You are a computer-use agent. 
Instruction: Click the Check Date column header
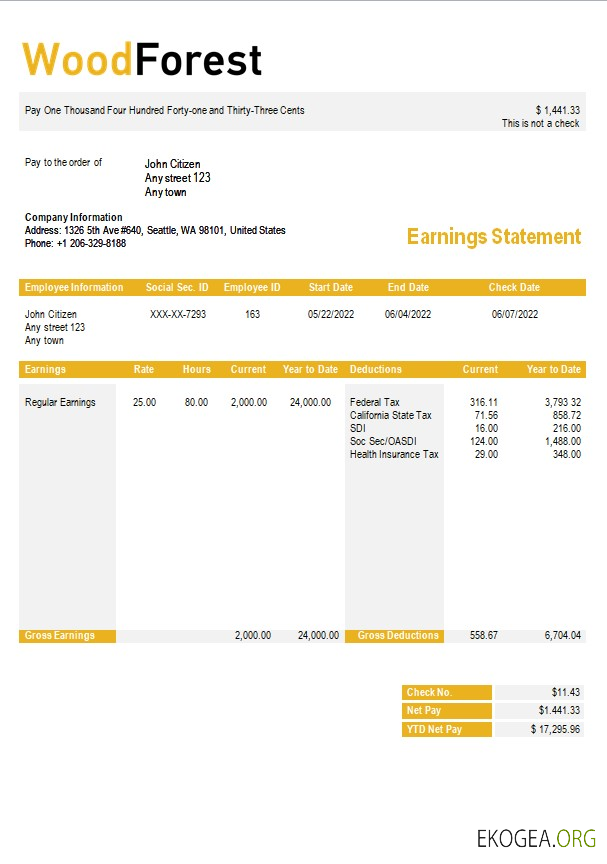click(514, 288)
